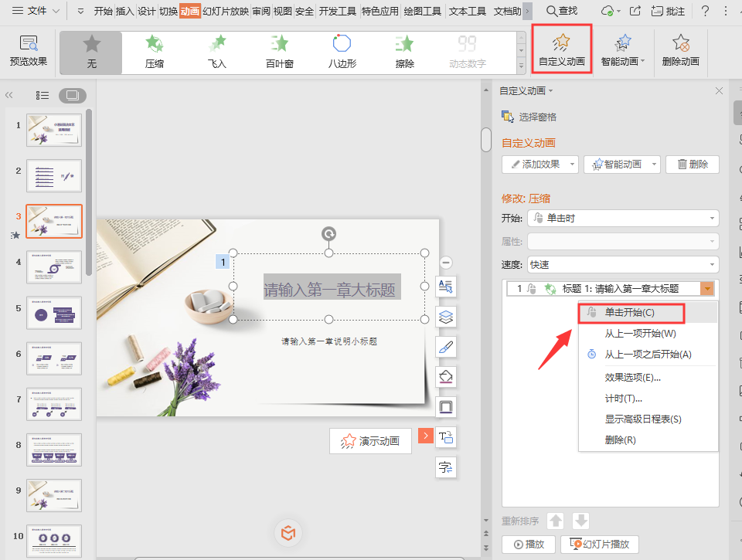Image resolution: width=742 pixels, height=560 pixels.
Task: Click the 演示动画 demo animation button
Action: (x=370, y=441)
